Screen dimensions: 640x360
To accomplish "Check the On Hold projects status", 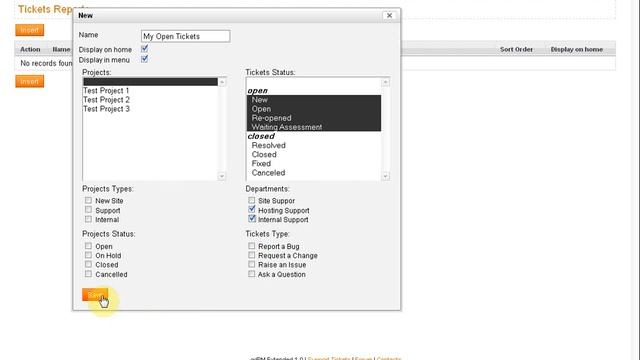I will pyautogui.click(x=88, y=255).
